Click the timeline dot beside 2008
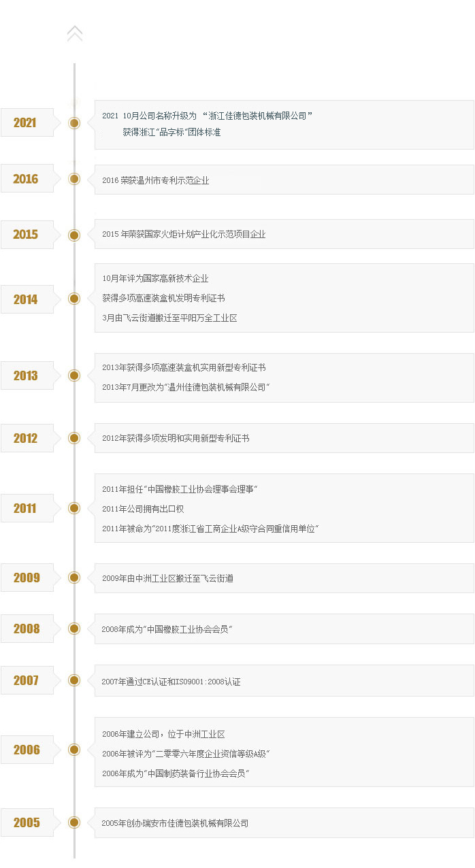 (75, 629)
